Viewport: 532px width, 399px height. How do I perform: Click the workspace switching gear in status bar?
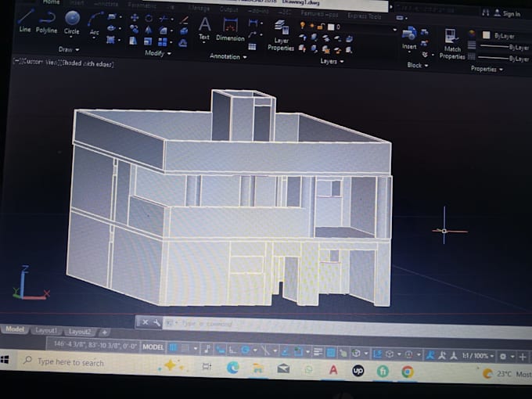point(504,357)
